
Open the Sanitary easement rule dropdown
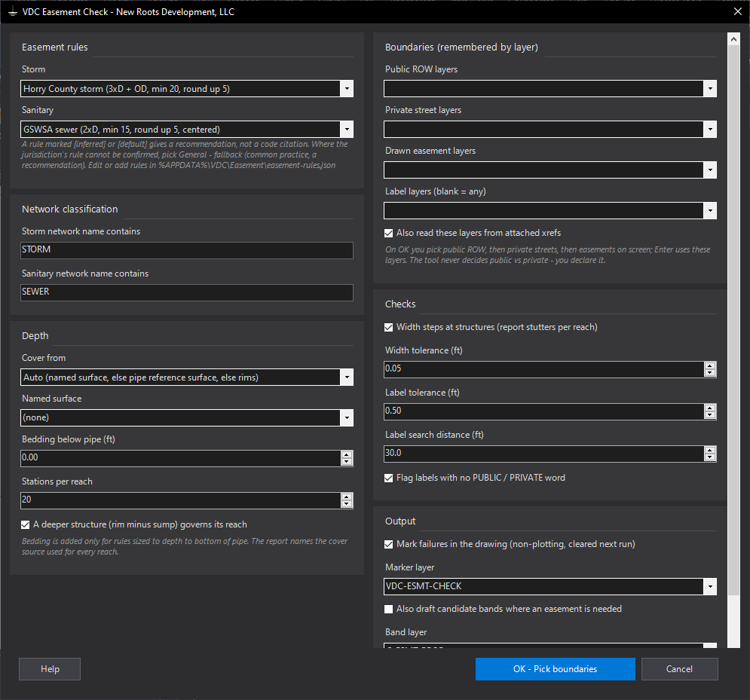coord(347,130)
